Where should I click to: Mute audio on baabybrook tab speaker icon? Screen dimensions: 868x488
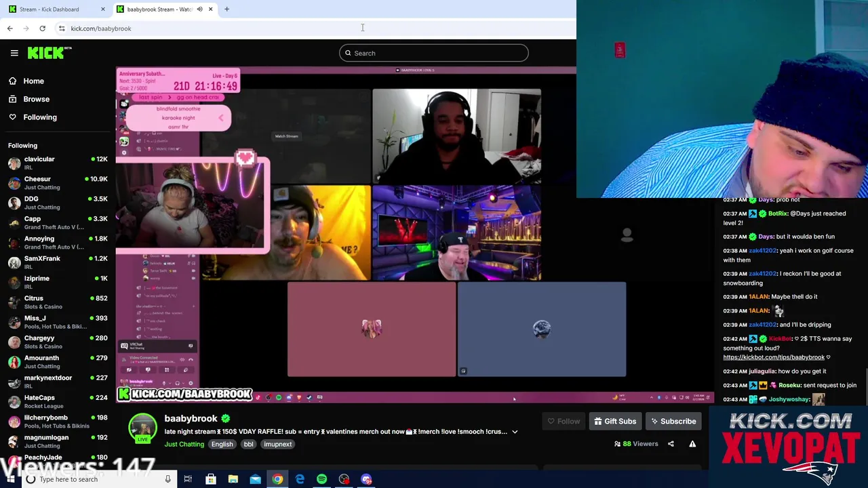pyautogui.click(x=199, y=9)
